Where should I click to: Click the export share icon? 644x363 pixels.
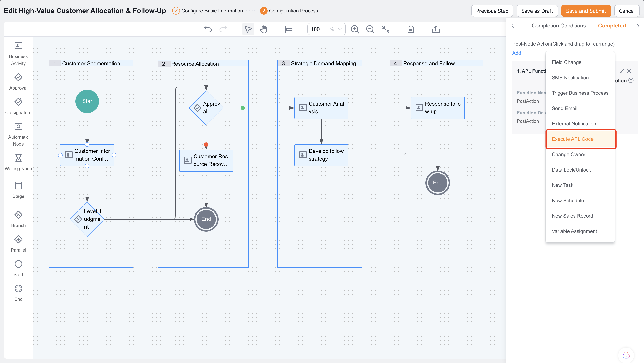[435, 29]
